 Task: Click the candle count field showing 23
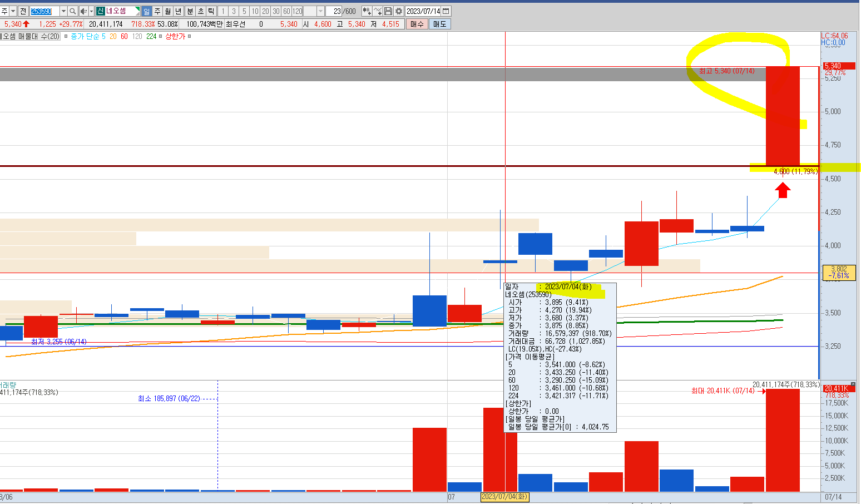[x=334, y=11]
